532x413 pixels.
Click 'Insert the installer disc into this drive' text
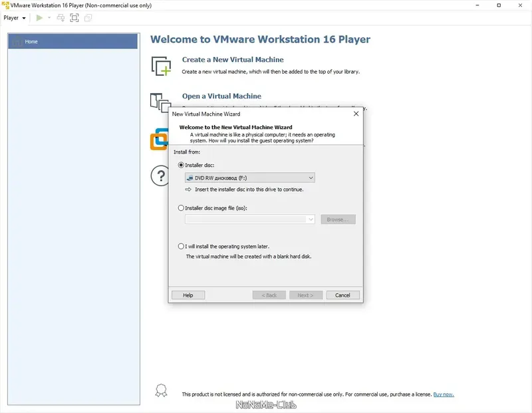[249, 190]
